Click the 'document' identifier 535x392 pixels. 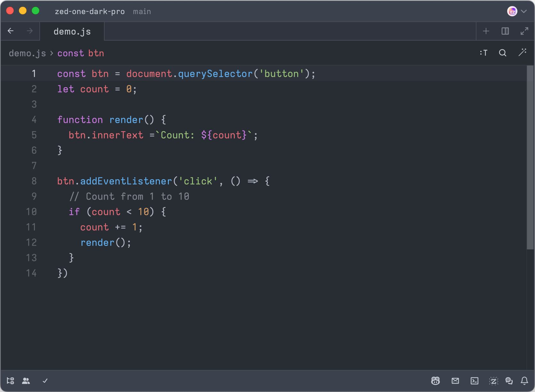tap(149, 74)
